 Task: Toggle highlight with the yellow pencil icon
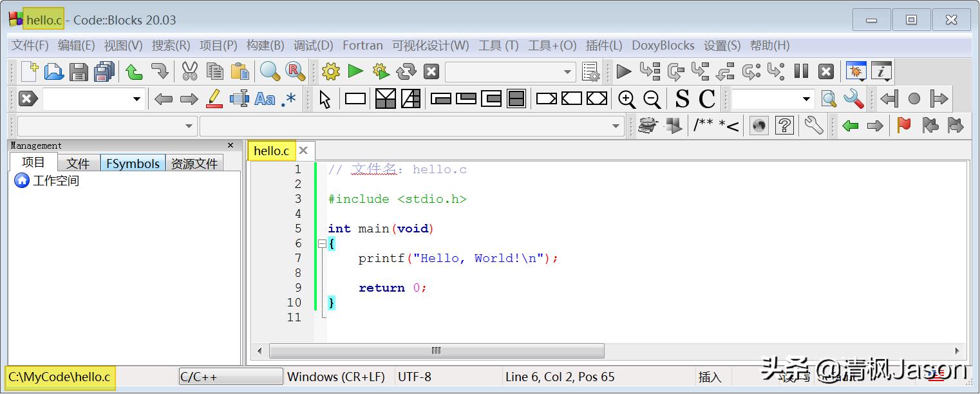tap(213, 98)
